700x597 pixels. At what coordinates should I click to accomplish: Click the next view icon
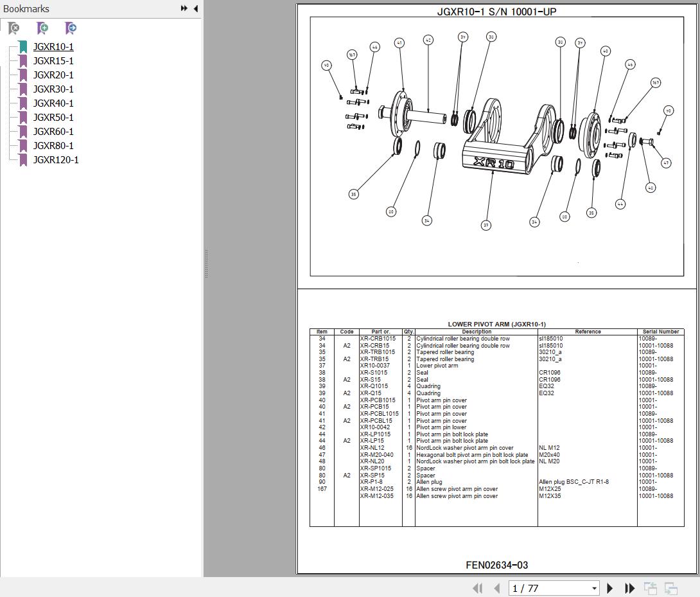pyautogui.click(x=671, y=588)
